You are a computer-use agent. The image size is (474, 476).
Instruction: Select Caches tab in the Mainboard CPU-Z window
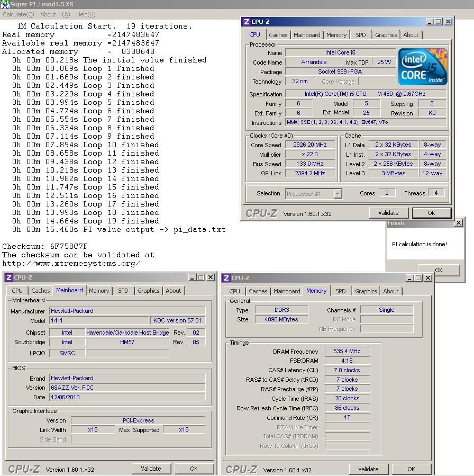[x=41, y=291]
